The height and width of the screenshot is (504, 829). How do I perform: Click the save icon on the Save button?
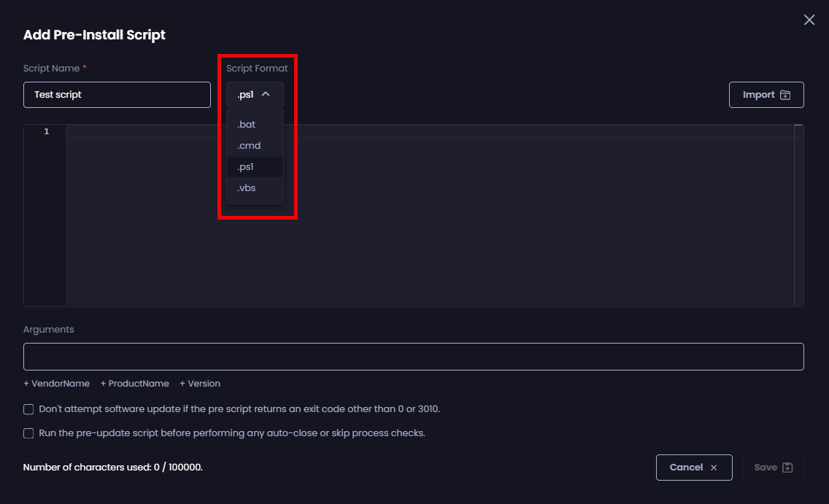coord(787,468)
